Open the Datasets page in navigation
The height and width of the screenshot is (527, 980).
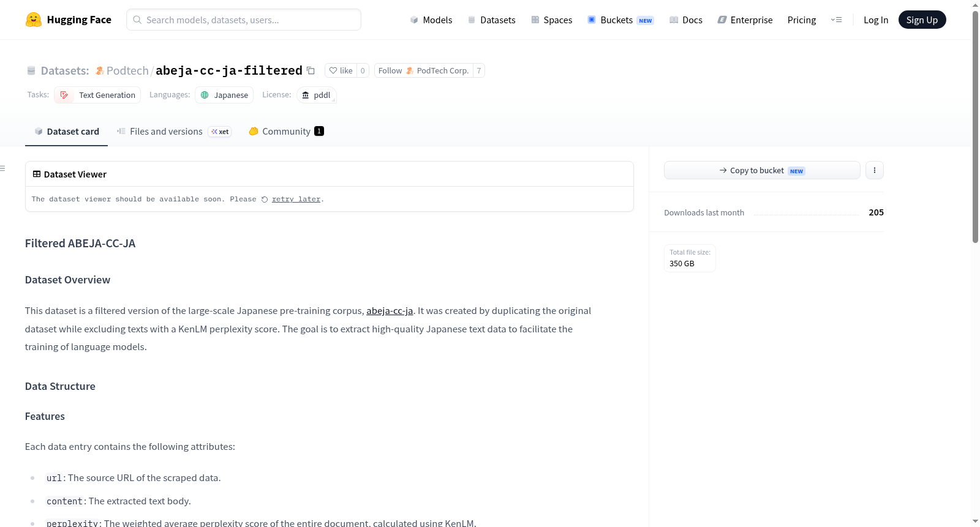pos(491,20)
